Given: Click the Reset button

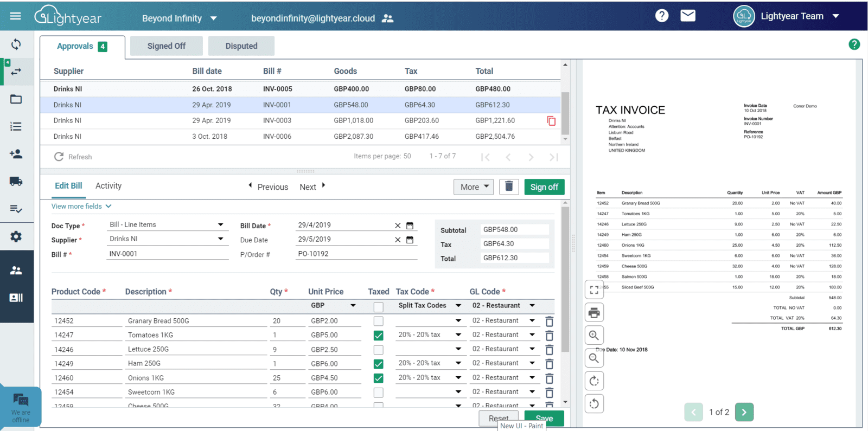Looking at the screenshot, I should coord(499,418).
